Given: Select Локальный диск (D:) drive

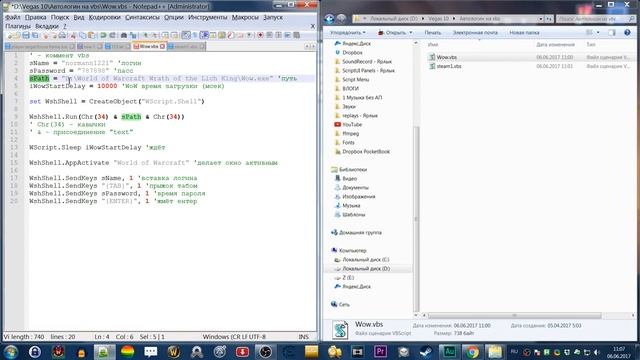Looking at the screenshot, I should pyautogui.click(x=366, y=269).
